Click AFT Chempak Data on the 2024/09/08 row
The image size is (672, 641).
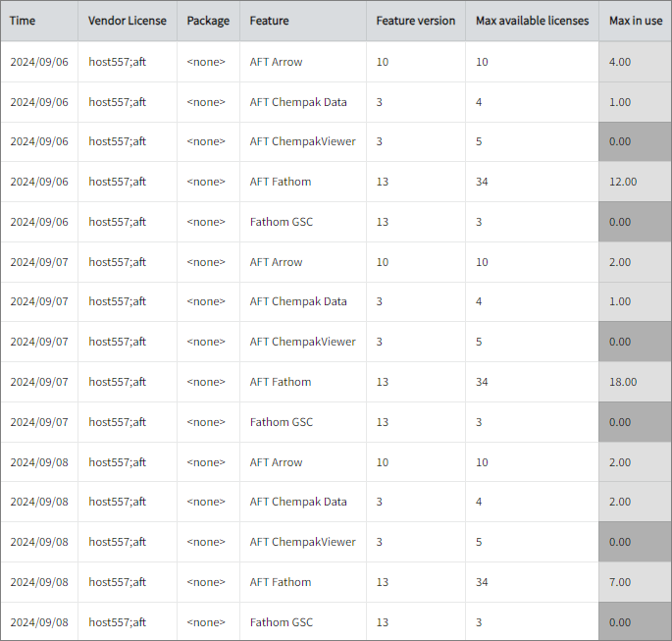[x=298, y=502]
